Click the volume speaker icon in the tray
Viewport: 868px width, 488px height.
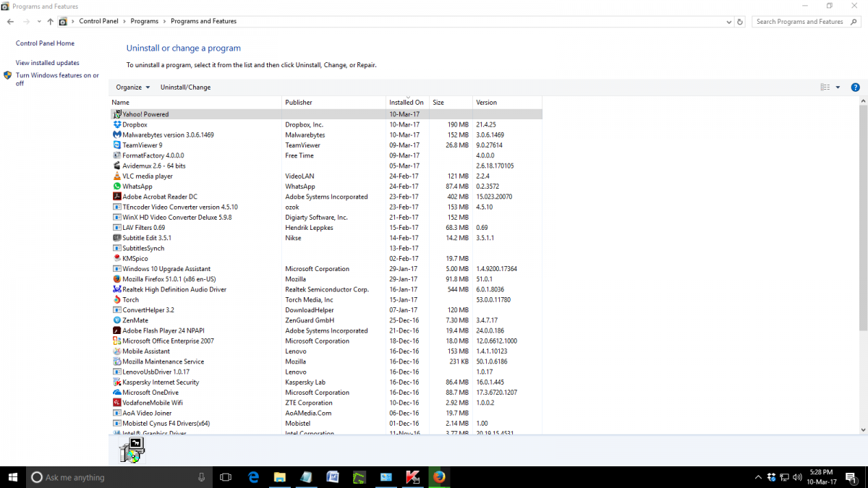pyautogui.click(x=796, y=477)
